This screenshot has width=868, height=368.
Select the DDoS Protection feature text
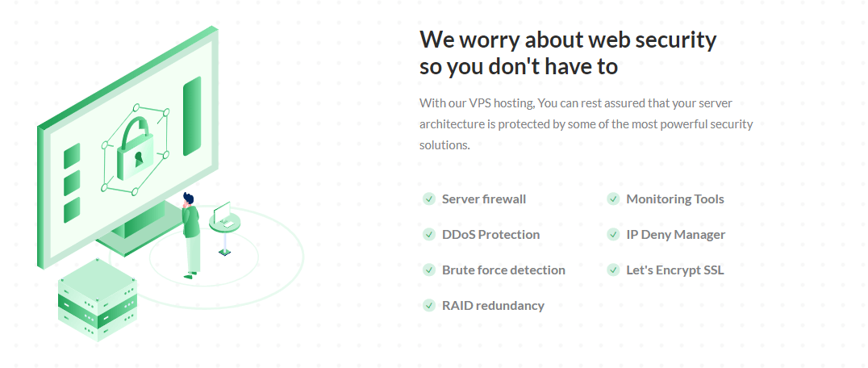tap(490, 234)
